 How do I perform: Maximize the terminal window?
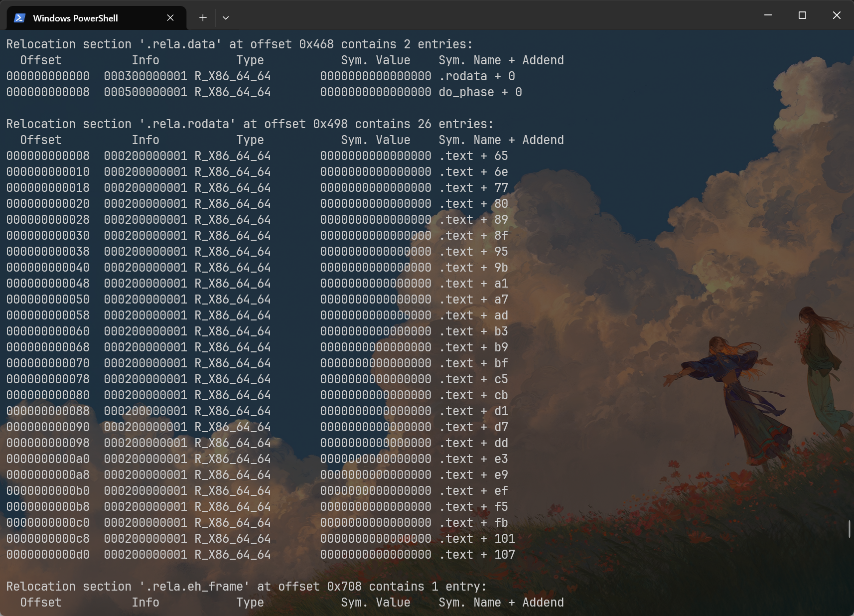802,15
